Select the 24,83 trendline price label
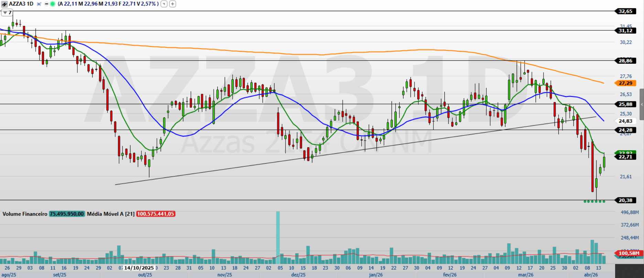 tap(625, 121)
